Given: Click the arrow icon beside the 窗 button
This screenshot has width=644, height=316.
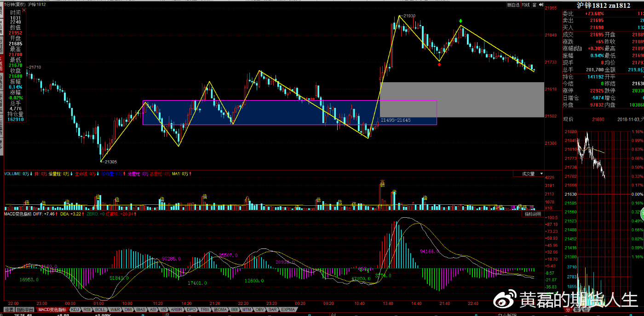Looking at the screenshot, I should coord(540,5).
